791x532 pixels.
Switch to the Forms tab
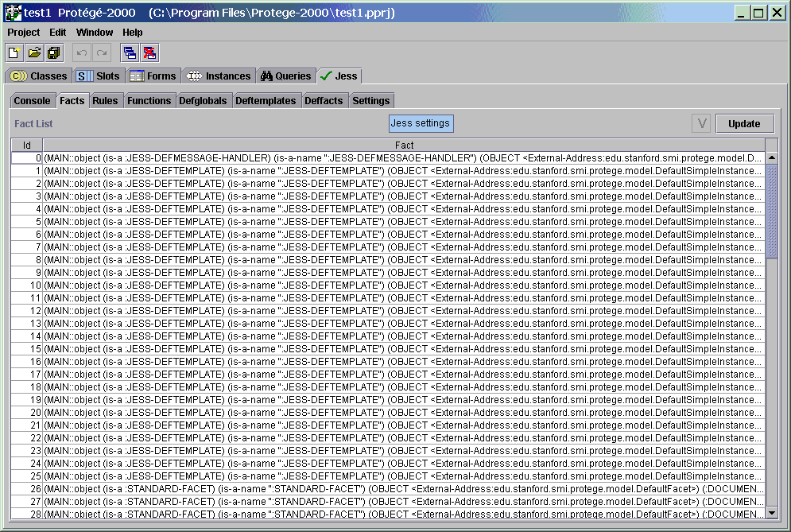tap(153, 76)
